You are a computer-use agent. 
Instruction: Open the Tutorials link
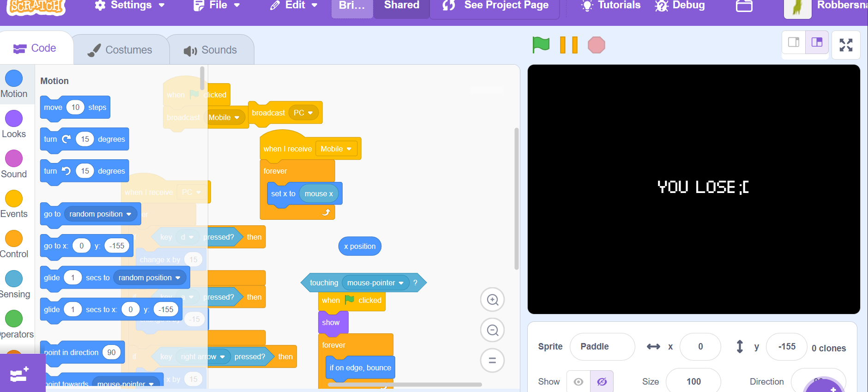coord(611,6)
